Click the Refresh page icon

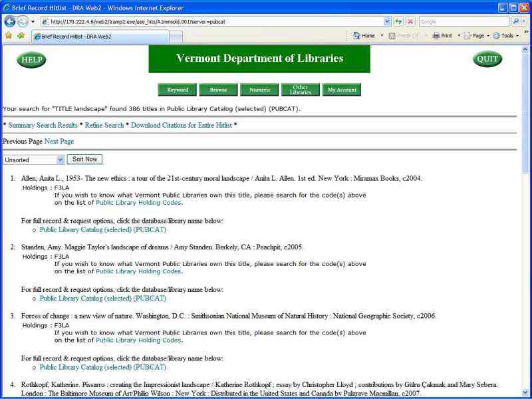tap(398, 22)
